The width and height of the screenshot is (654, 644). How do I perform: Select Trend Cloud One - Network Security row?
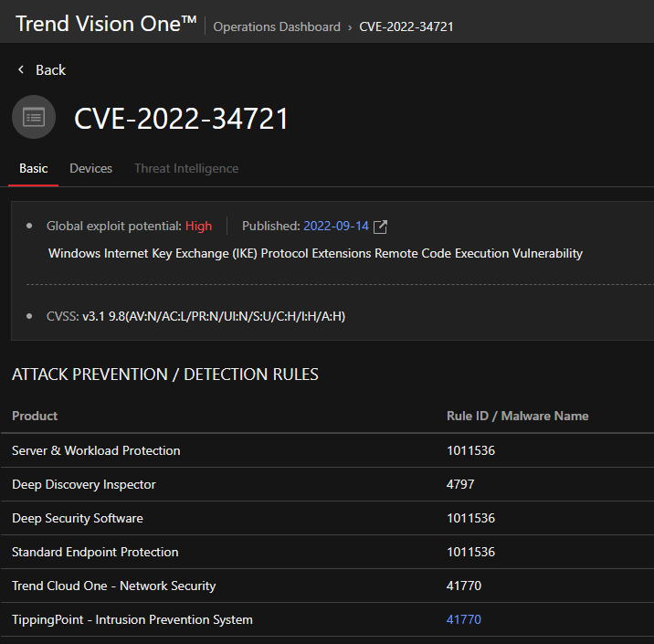113,586
